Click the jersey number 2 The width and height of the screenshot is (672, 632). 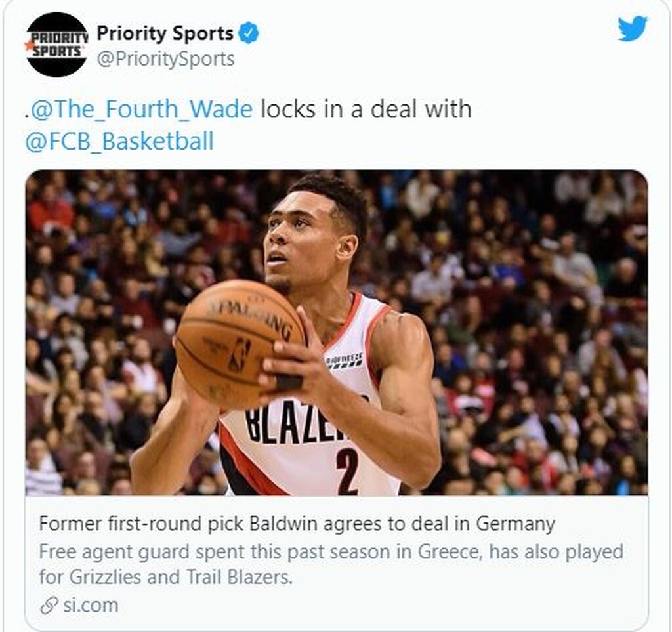[x=347, y=471]
